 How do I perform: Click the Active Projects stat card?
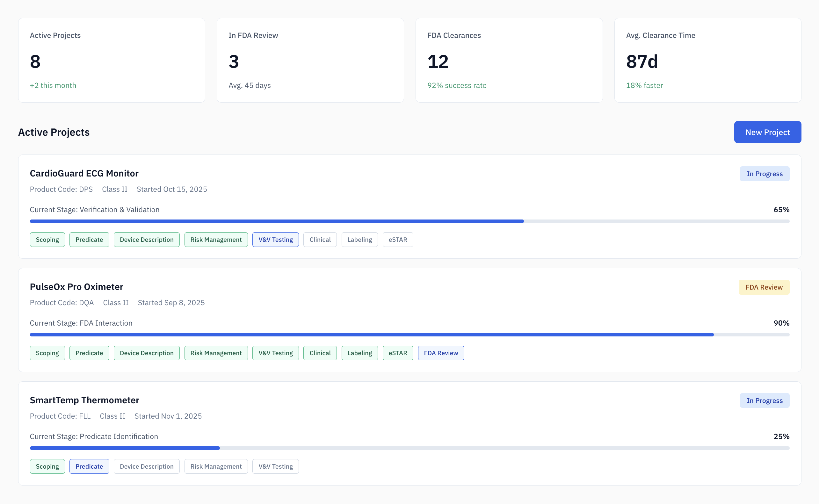pos(111,60)
